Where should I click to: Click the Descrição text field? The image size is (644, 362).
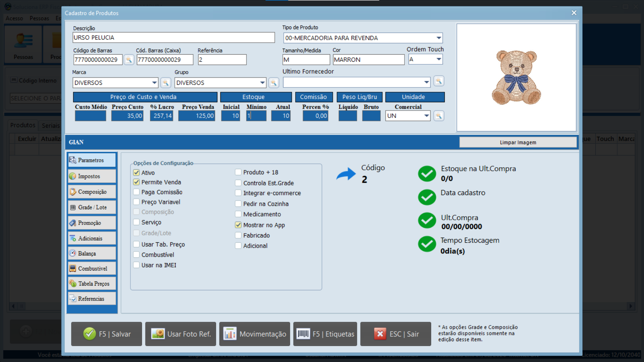click(x=173, y=38)
